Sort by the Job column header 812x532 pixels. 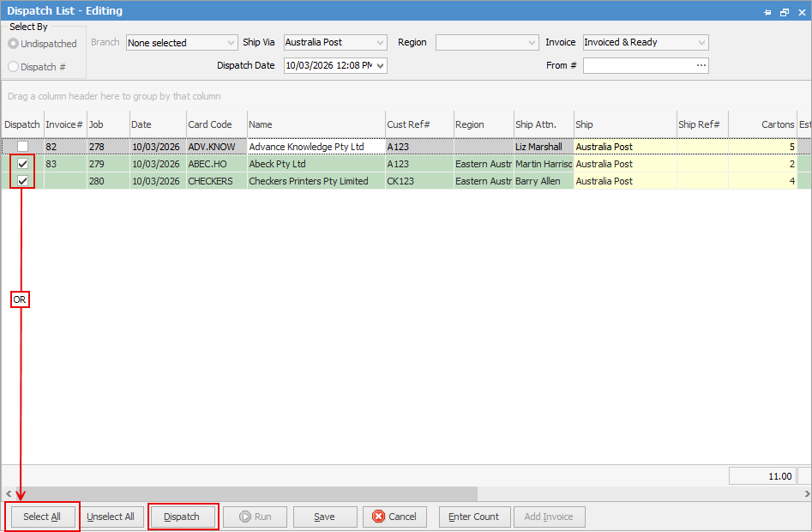tap(108, 124)
